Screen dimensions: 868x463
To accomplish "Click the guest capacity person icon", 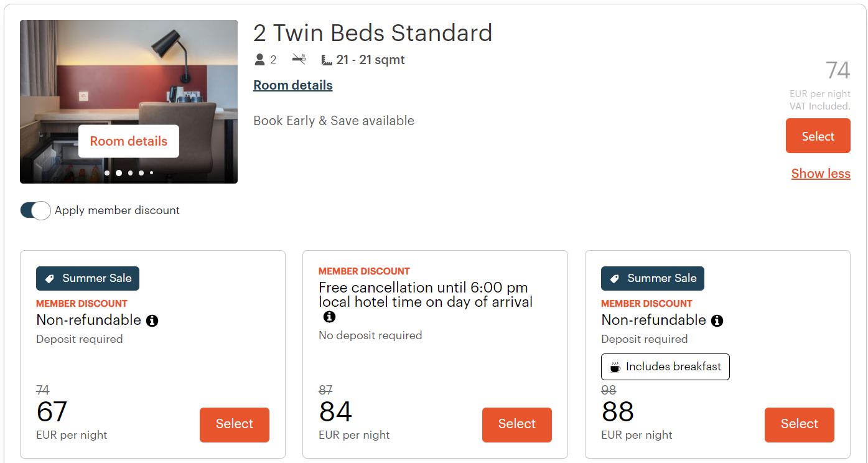I will 260,60.
